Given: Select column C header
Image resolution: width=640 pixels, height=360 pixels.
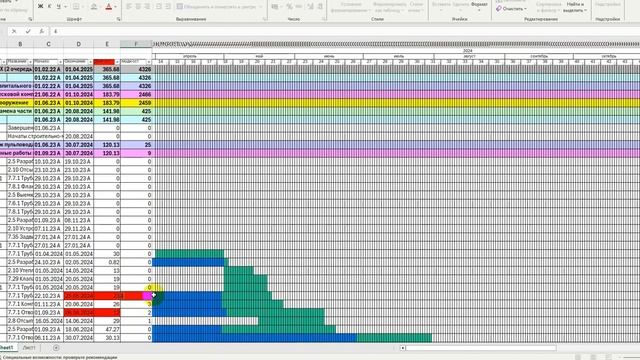Looking at the screenshot, I should 48,44.
